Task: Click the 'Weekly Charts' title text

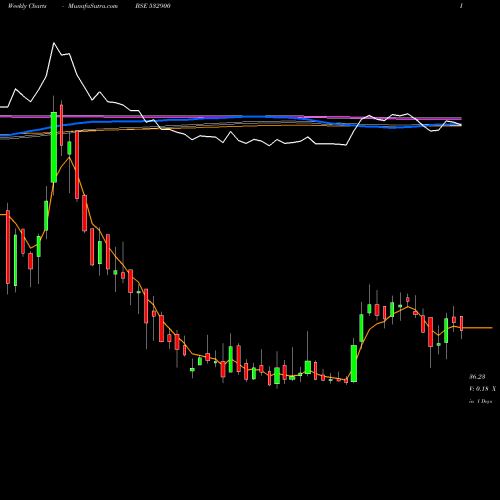Action: (x=27, y=6)
